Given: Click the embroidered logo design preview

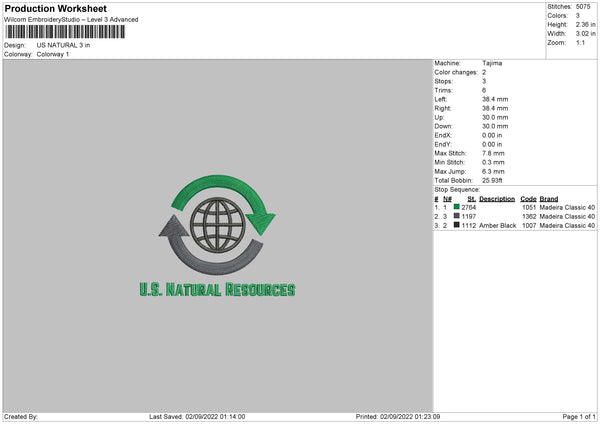Looking at the screenshot, I should pyautogui.click(x=217, y=236).
